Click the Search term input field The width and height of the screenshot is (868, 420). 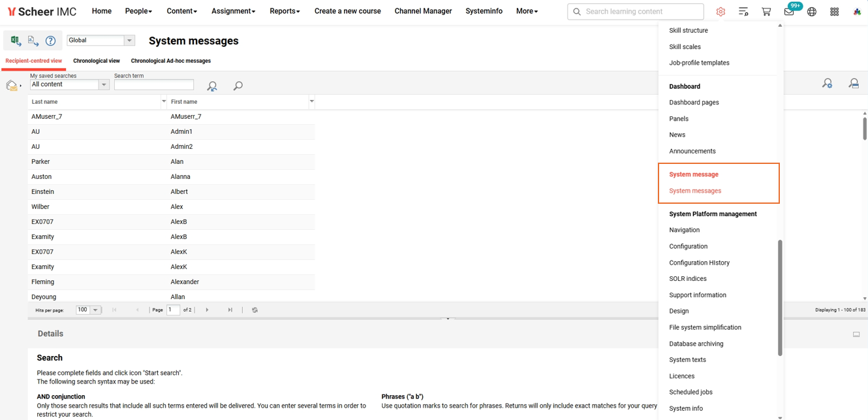point(154,85)
